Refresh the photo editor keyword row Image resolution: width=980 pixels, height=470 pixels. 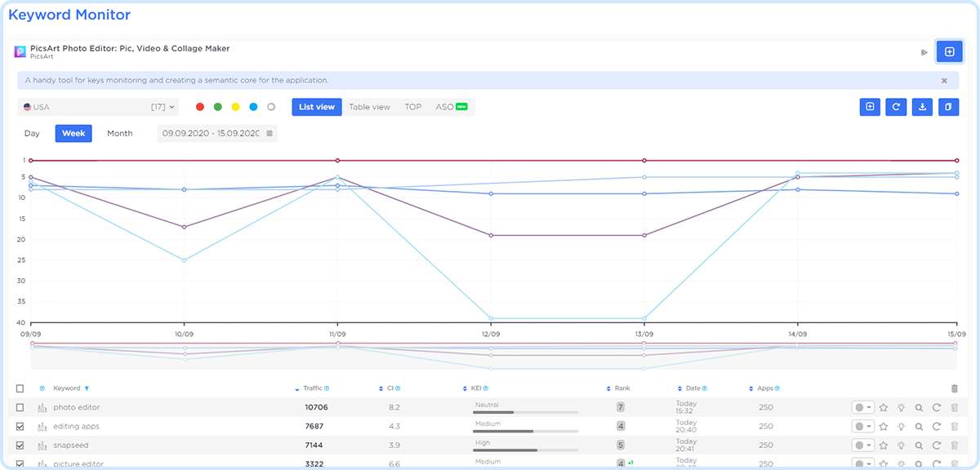(x=937, y=407)
